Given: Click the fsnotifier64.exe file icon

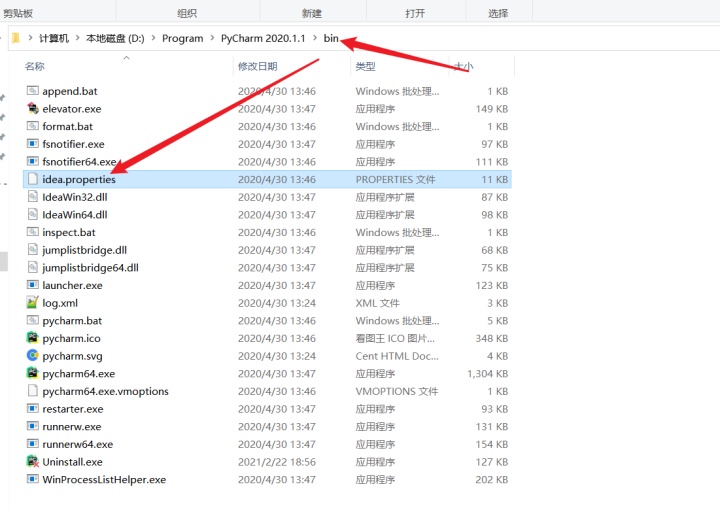Looking at the screenshot, I should tap(33, 162).
